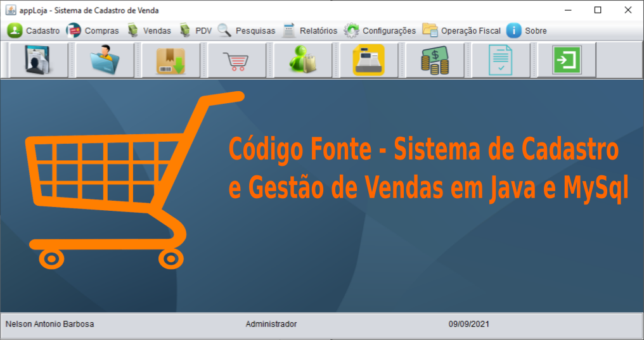Expand the Operação Fiscal menu
Viewport: 644px width, 340px height.
click(462, 30)
